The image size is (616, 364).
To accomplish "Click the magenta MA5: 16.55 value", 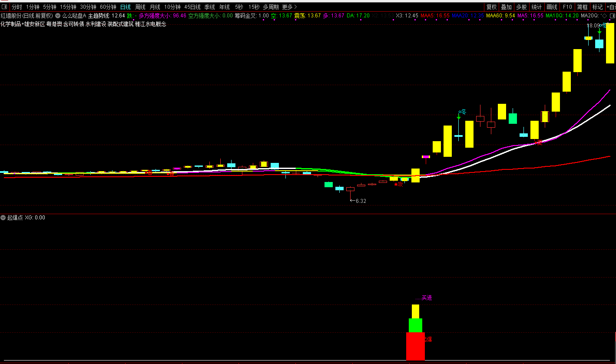I will pos(530,16).
